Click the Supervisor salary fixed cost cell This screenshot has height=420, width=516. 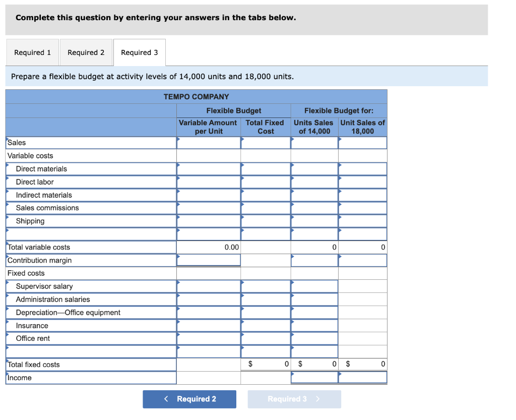[x=266, y=286]
